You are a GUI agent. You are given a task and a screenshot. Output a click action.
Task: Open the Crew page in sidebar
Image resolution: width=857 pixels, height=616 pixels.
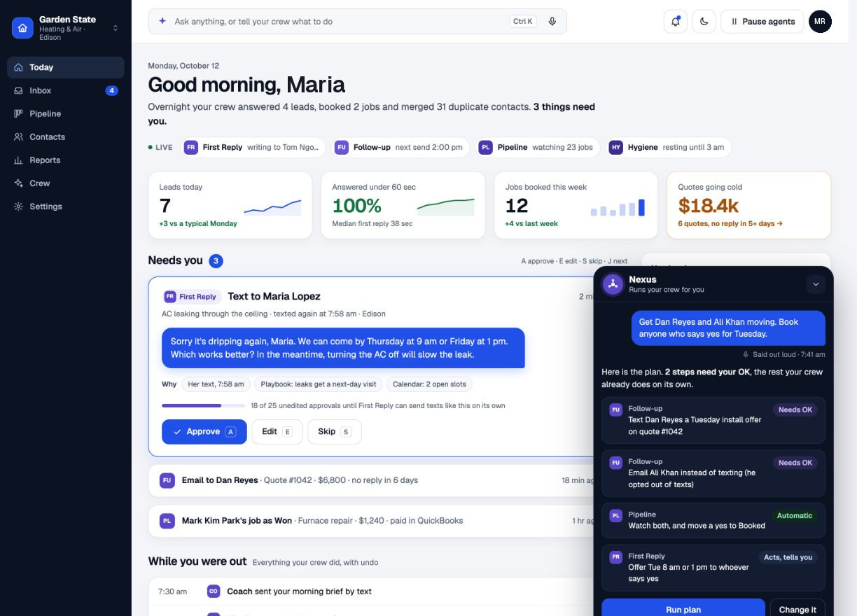click(66, 183)
